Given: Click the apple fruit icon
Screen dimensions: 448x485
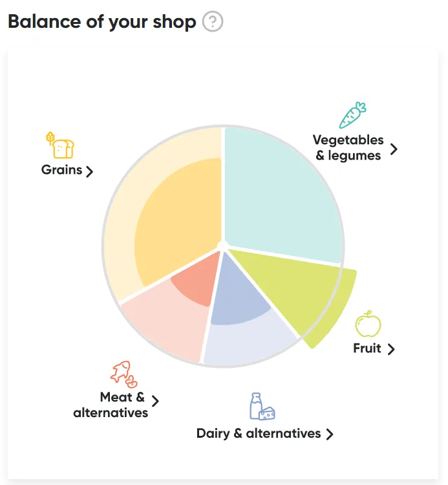Looking at the screenshot, I should (x=368, y=324).
